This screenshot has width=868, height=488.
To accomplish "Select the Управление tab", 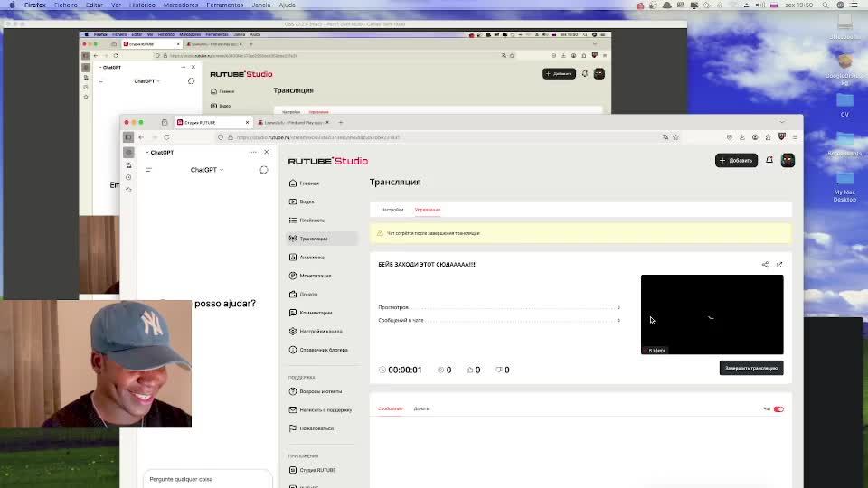I will [x=428, y=210].
